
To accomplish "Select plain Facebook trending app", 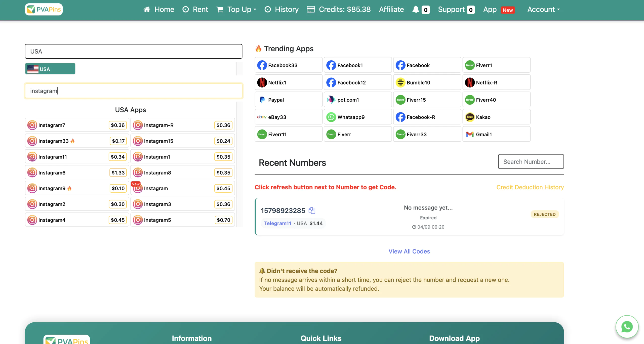I will click(x=427, y=65).
